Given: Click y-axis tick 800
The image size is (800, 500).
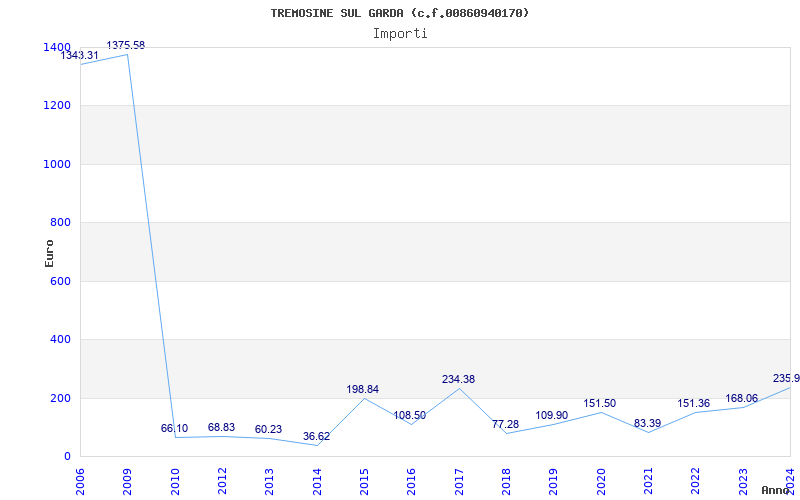Looking at the screenshot, I should [x=60, y=222].
